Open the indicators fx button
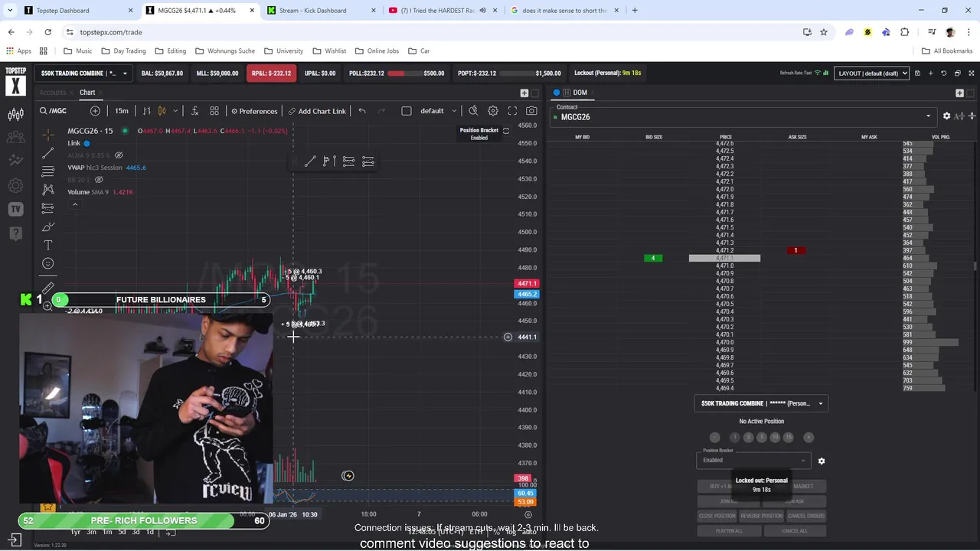The height and width of the screenshot is (551, 980). 194,111
